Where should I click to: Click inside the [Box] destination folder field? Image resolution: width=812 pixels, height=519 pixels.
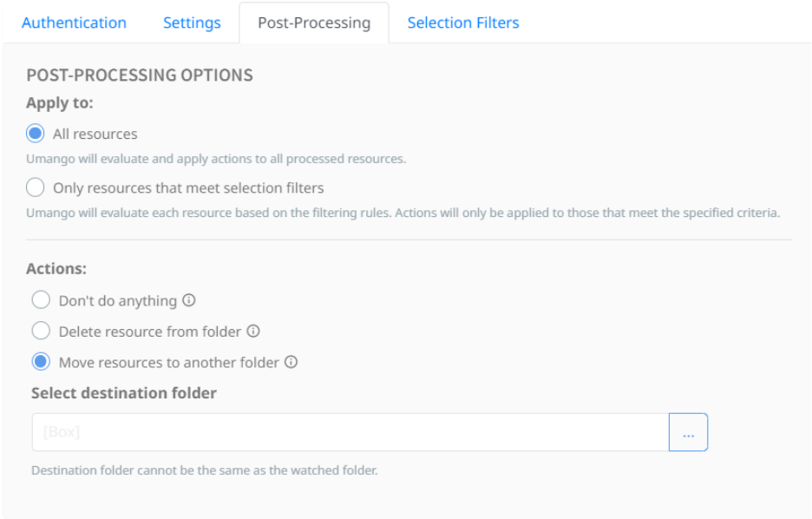[x=350, y=432]
